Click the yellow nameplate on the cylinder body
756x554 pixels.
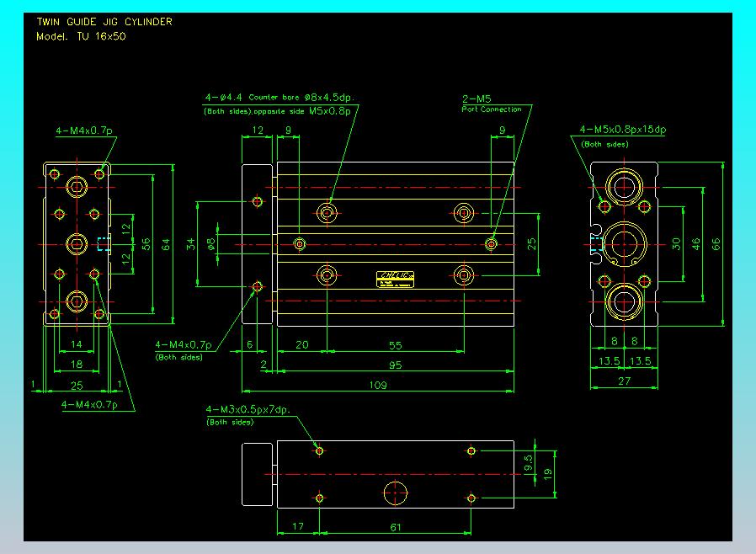[x=395, y=280]
